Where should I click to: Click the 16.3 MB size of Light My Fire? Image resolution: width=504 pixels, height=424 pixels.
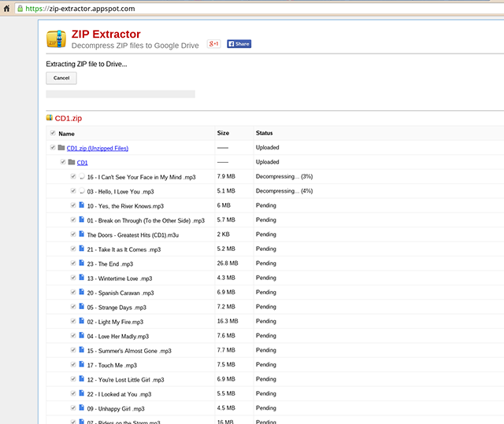228,321
